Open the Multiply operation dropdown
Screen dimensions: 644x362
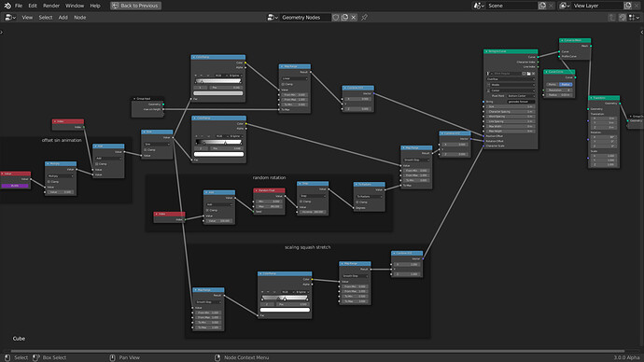61,176
